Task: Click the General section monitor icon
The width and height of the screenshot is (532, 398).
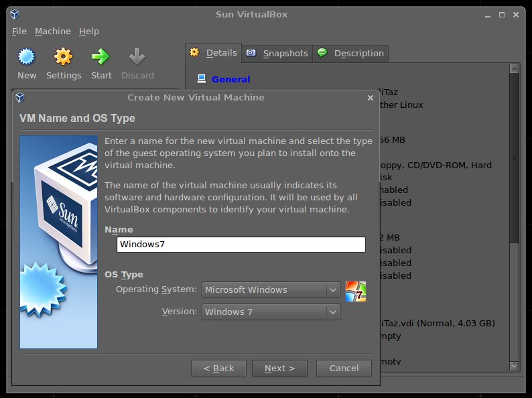Action: point(202,79)
